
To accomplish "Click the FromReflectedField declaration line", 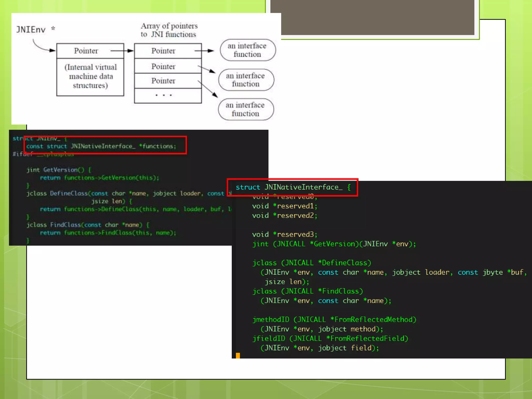I will click(x=330, y=338).
